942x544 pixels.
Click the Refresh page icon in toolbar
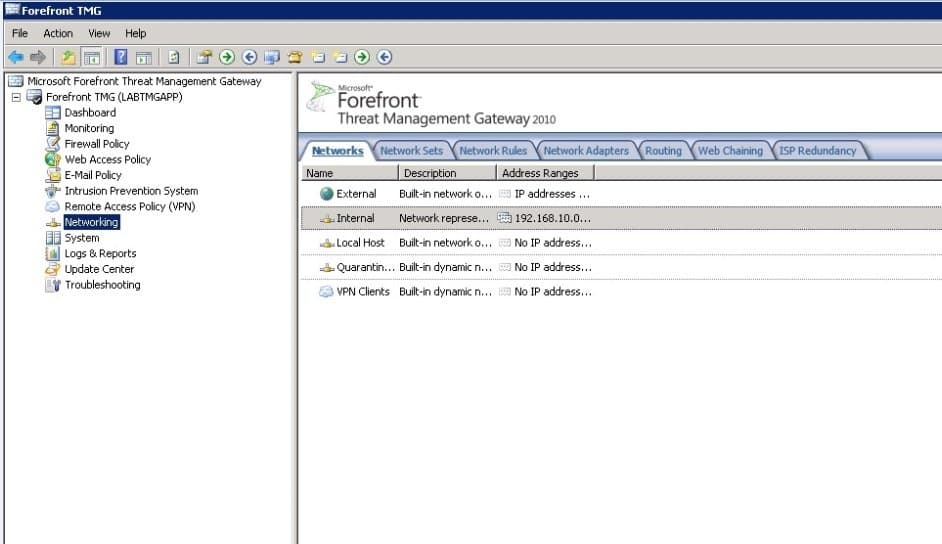(x=174, y=57)
